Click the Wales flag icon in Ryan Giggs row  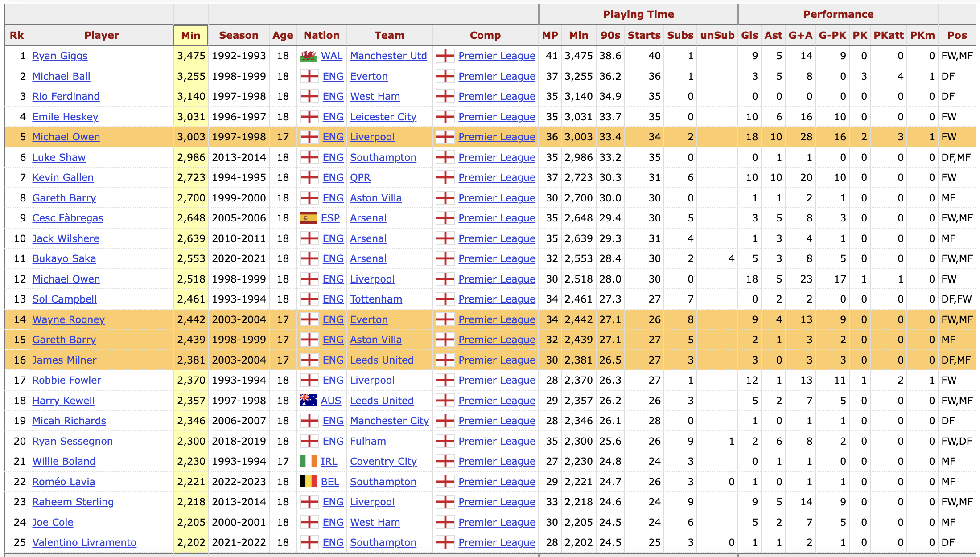pos(308,56)
